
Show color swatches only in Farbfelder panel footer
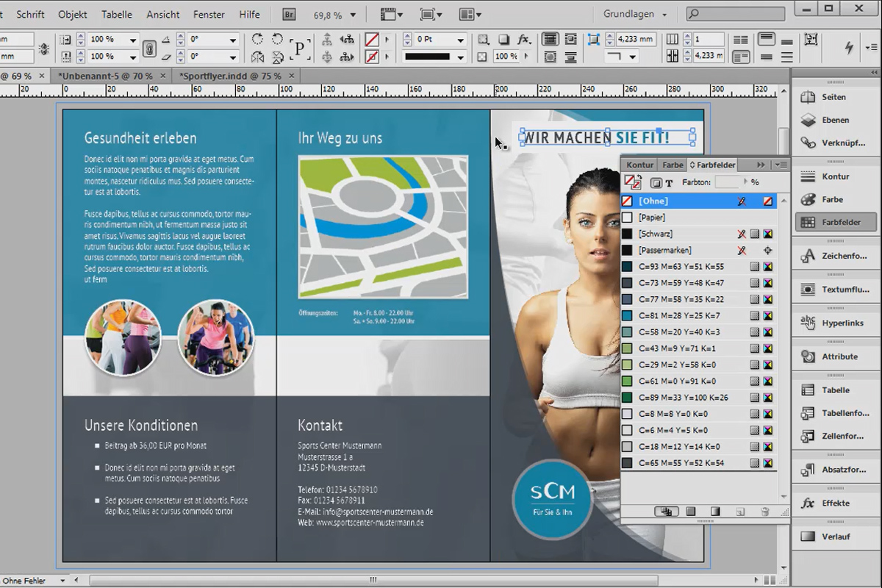click(x=691, y=512)
